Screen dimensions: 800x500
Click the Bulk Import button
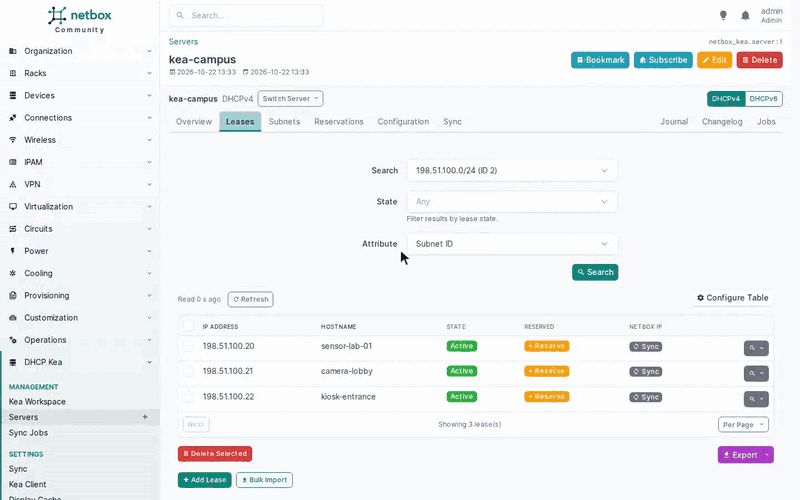[x=264, y=480]
